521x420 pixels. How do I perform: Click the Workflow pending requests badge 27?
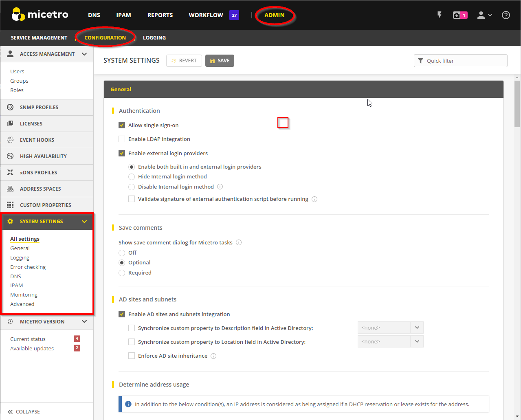(234, 15)
